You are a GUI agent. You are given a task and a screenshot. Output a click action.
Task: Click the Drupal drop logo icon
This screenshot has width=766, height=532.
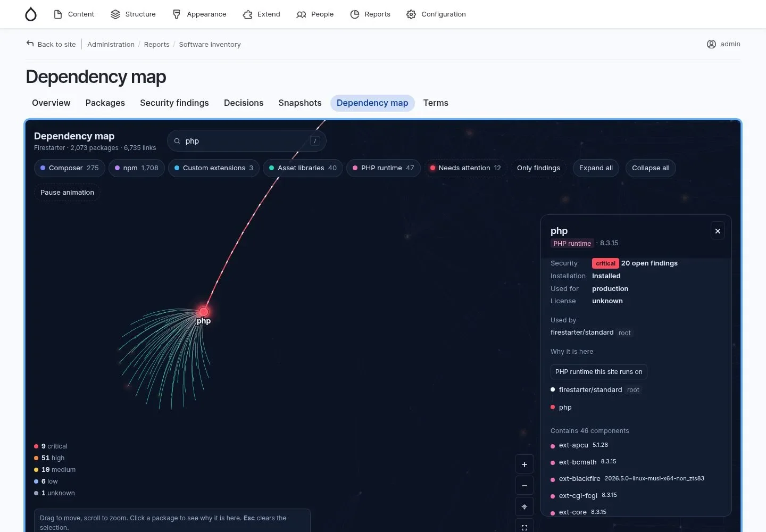[x=31, y=14]
